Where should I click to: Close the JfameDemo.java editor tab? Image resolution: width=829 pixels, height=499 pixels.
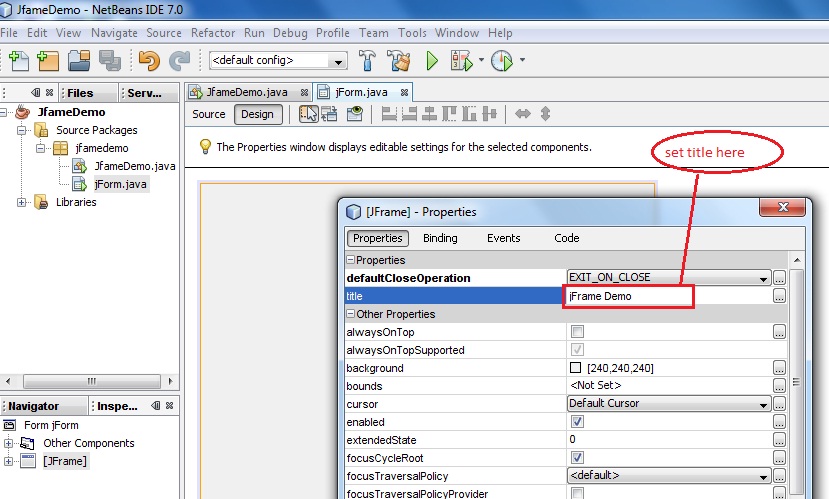304,93
